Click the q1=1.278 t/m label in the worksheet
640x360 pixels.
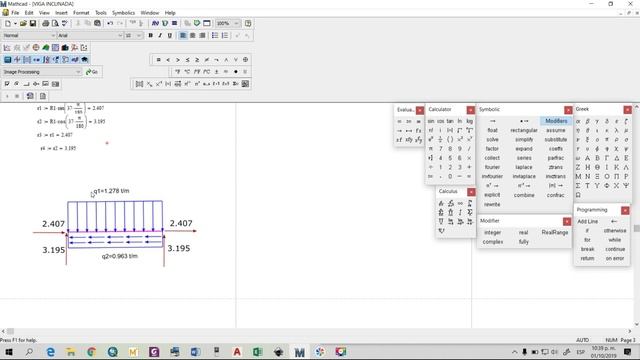[x=111, y=191]
